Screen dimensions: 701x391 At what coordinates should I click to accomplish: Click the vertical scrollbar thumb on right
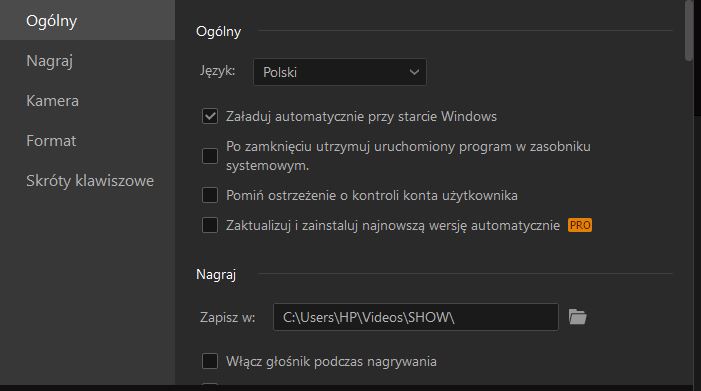click(x=688, y=30)
